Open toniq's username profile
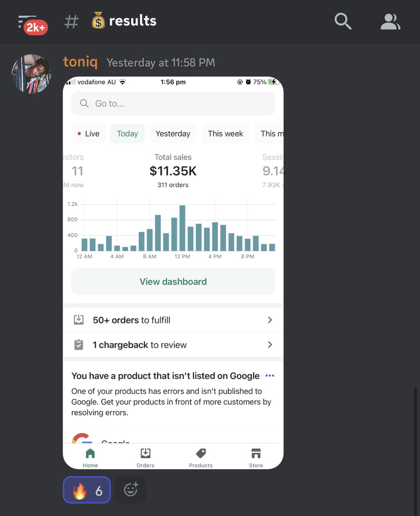 [80, 62]
